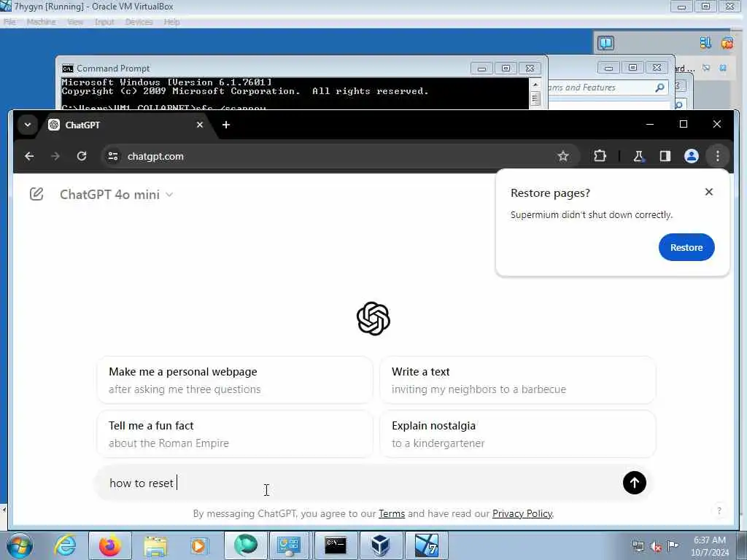Open the experiments flask icon

[638, 156]
